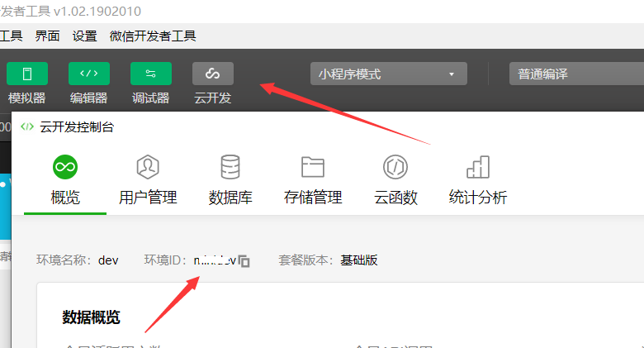The width and height of the screenshot is (644, 348).
Task: Click the 套餐版本 label
Action: click(x=306, y=260)
